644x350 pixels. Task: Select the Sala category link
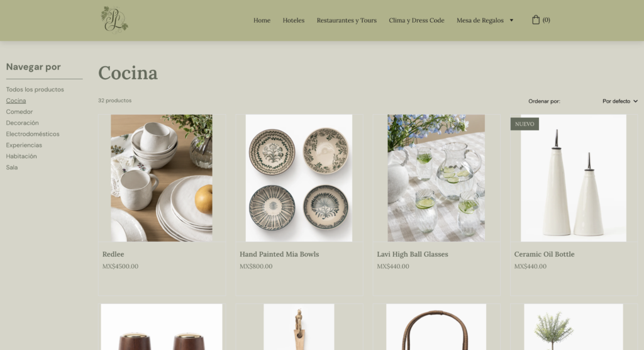pyautogui.click(x=12, y=167)
